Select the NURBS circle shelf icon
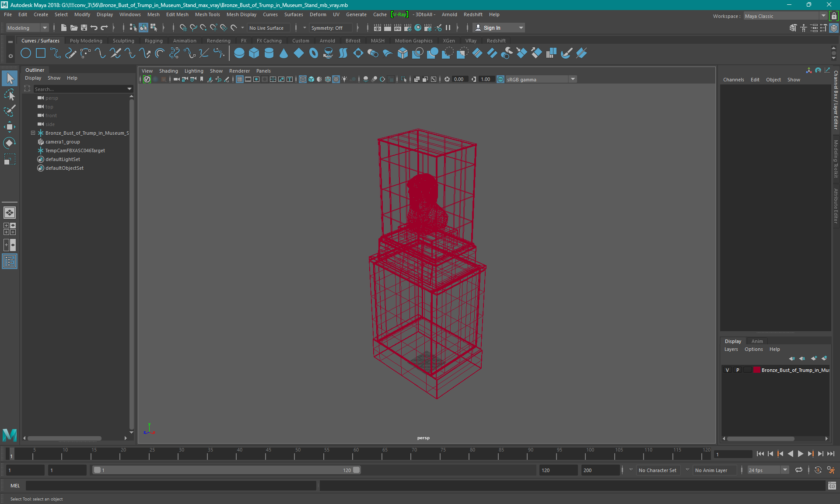The image size is (840, 504). [x=26, y=53]
